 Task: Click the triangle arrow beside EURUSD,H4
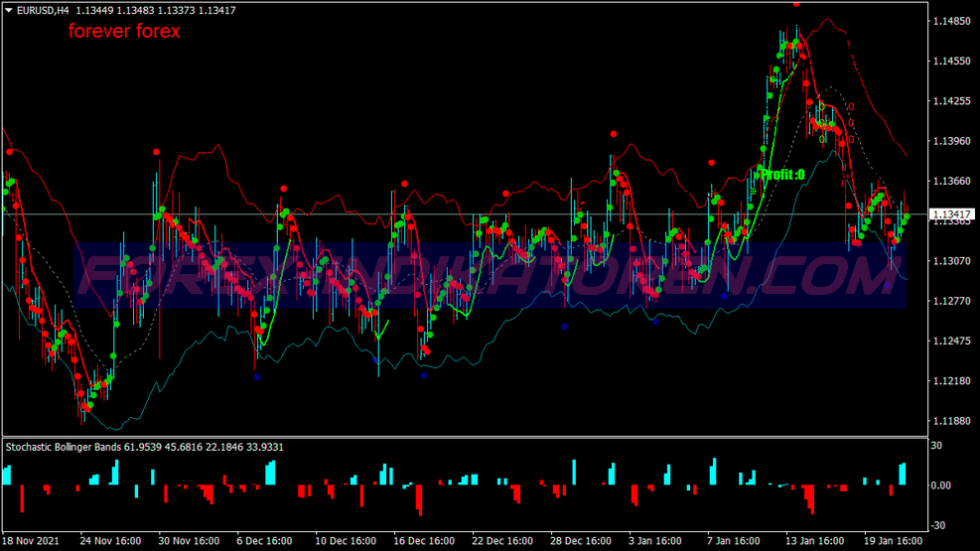click(9, 11)
